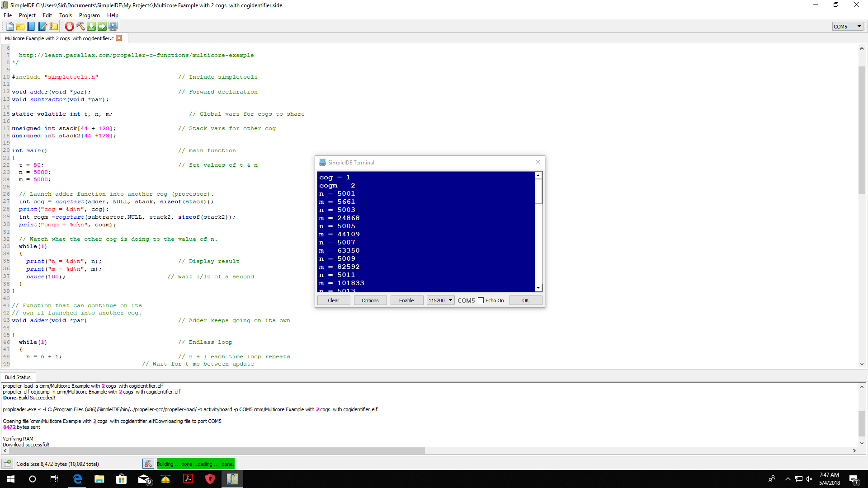Click the Save Project blue book icon
Image resolution: width=868 pixels, height=488 pixels.
[x=31, y=27]
